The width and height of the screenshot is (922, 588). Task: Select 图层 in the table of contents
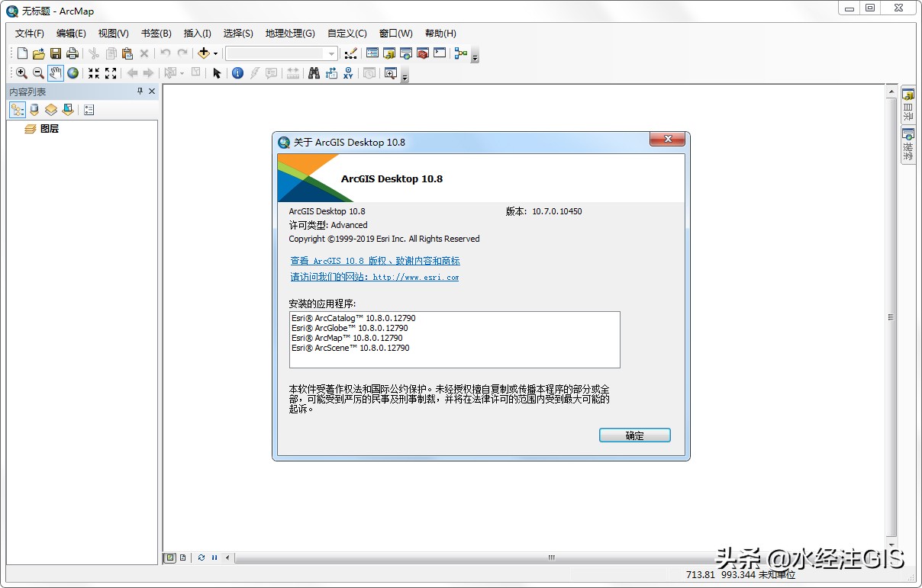[49, 128]
